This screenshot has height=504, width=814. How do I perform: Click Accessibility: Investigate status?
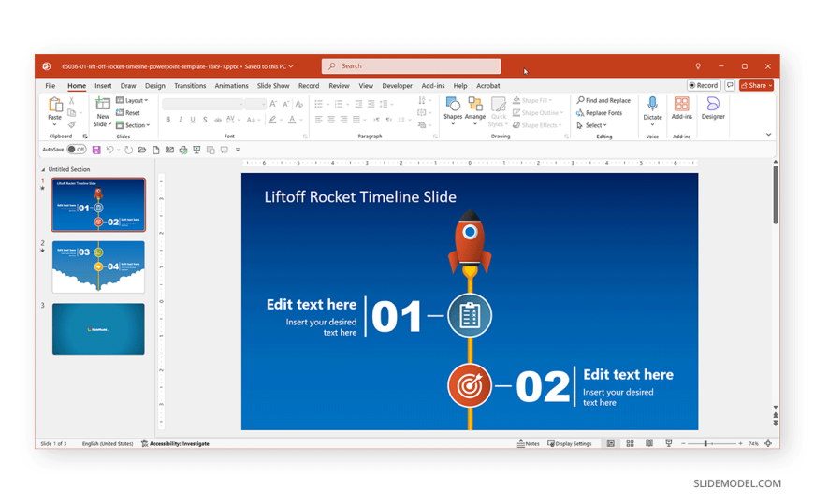point(176,444)
